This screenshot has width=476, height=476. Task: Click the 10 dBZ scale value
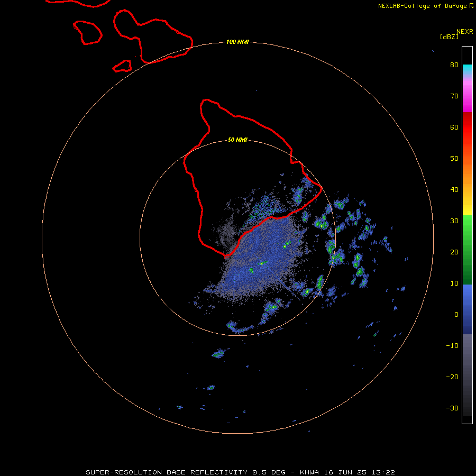coord(454,283)
